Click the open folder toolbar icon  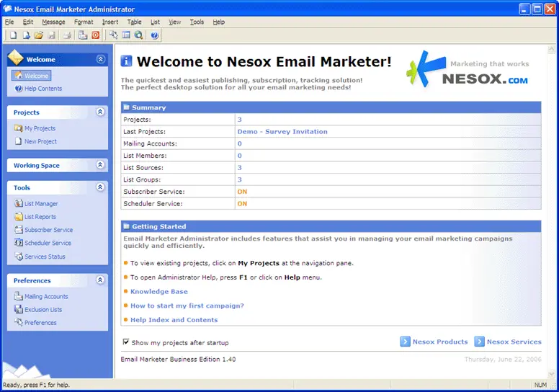click(39, 35)
